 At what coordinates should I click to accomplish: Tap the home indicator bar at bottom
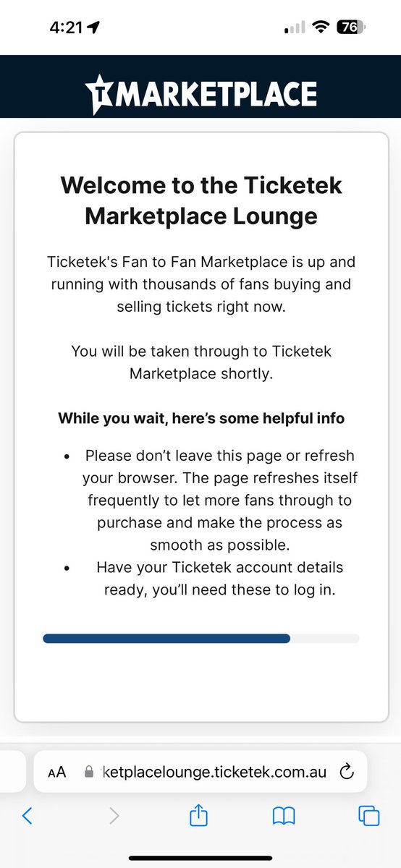coord(200,858)
